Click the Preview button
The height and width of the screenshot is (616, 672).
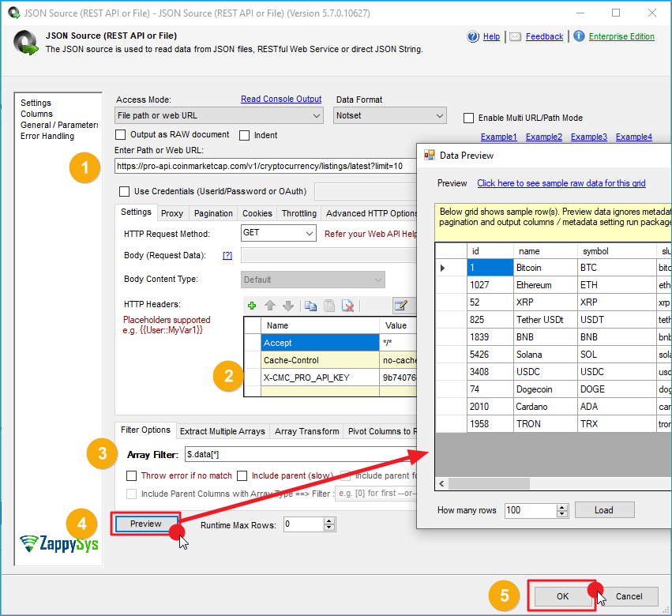pyautogui.click(x=146, y=524)
